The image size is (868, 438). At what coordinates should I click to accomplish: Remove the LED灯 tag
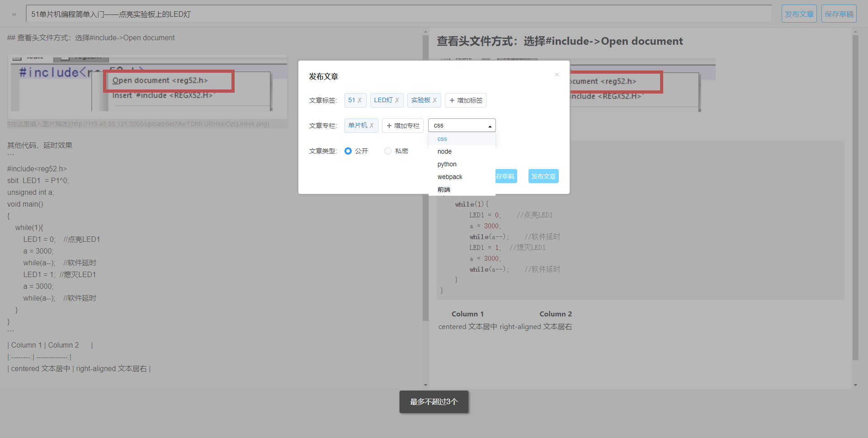[397, 100]
